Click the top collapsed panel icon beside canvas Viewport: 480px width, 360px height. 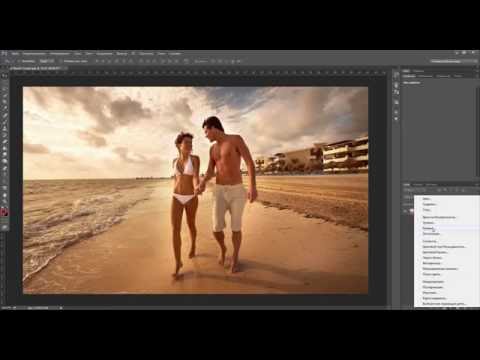point(396,76)
